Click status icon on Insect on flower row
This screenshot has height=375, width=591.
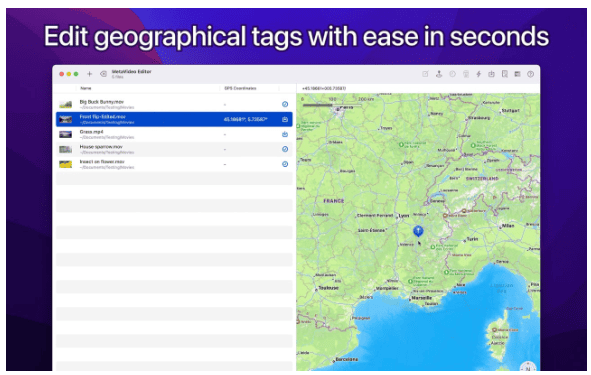(285, 164)
